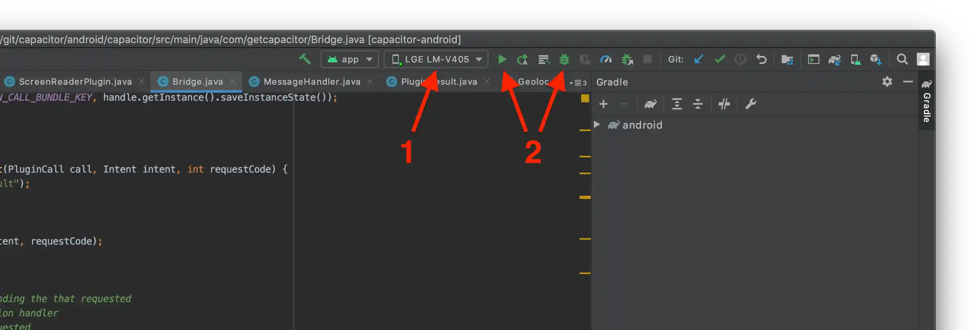Viewport: 980px width, 330px height.
Task: Update project via the blue Git arrow
Action: [699, 60]
